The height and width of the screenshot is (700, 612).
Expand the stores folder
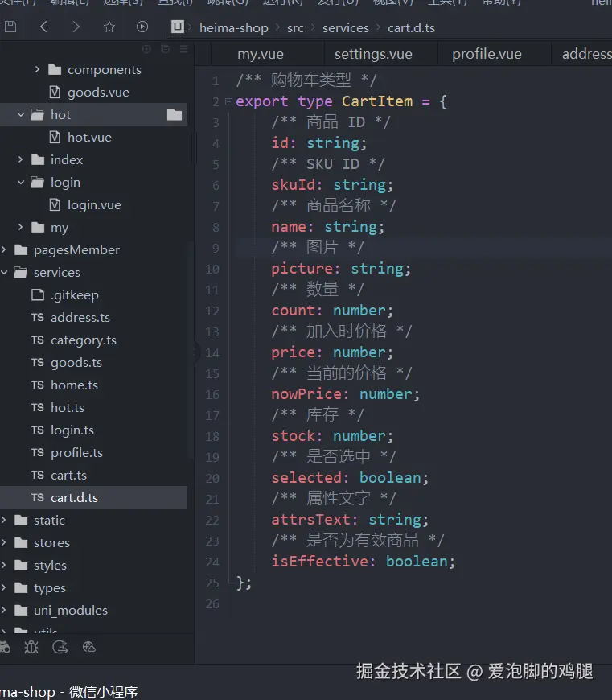[3, 542]
